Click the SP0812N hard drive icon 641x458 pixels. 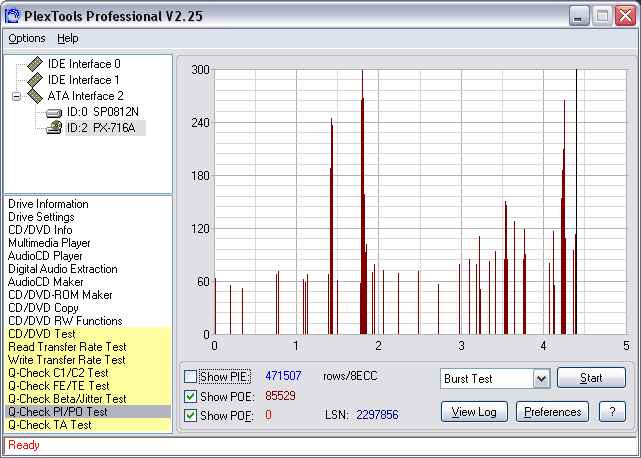coord(54,112)
